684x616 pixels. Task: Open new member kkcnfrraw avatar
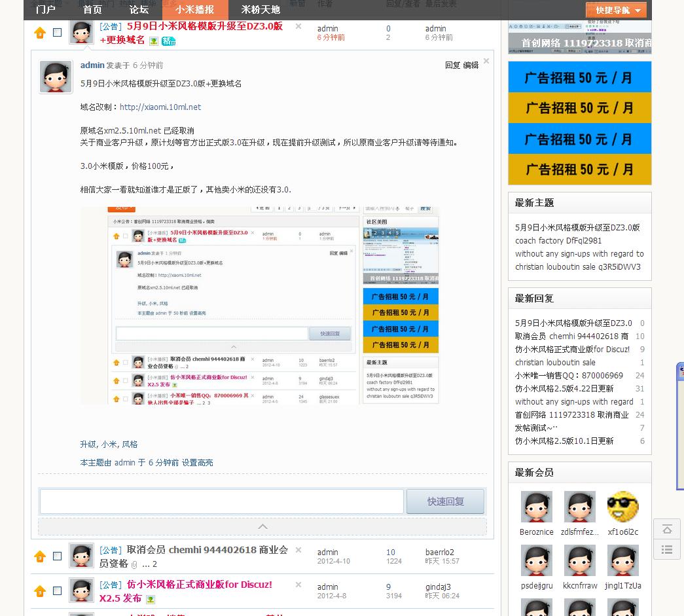(x=579, y=560)
